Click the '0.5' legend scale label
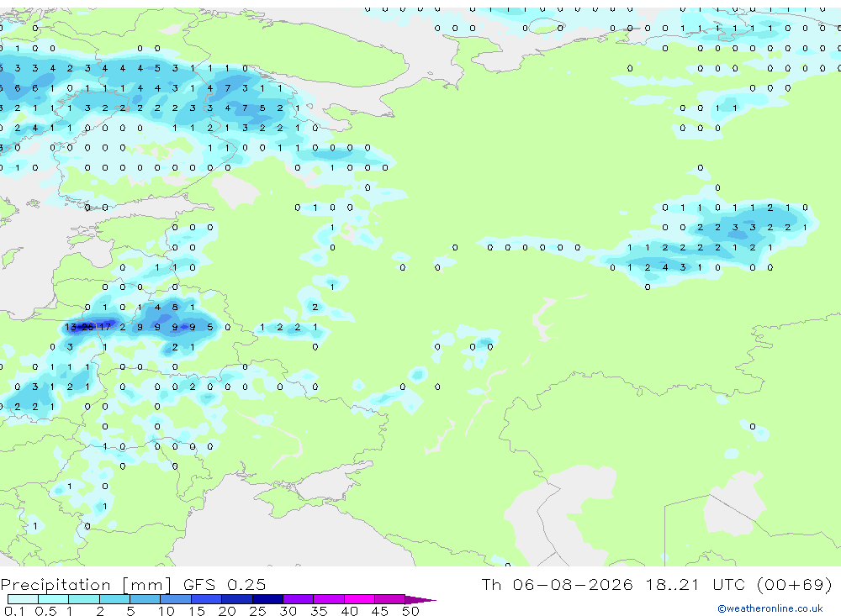Viewport: 841px width, 616px height. (x=45, y=611)
